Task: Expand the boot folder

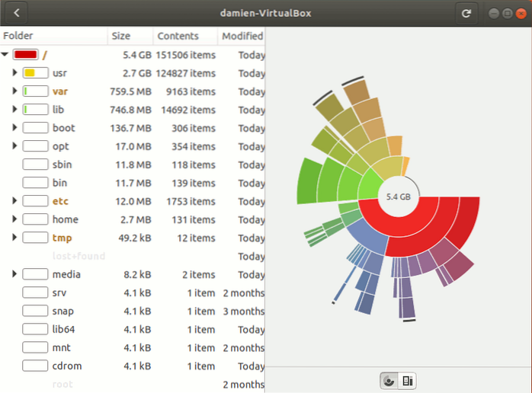Action: click(x=14, y=128)
